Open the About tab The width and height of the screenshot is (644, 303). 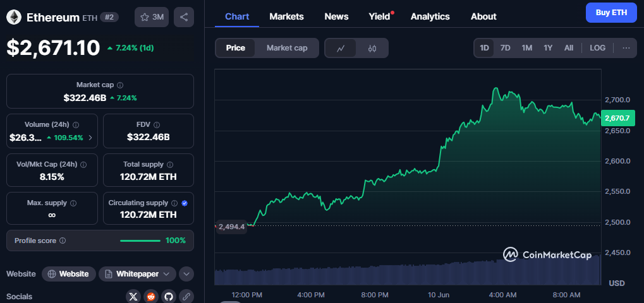[x=483, y=17]
